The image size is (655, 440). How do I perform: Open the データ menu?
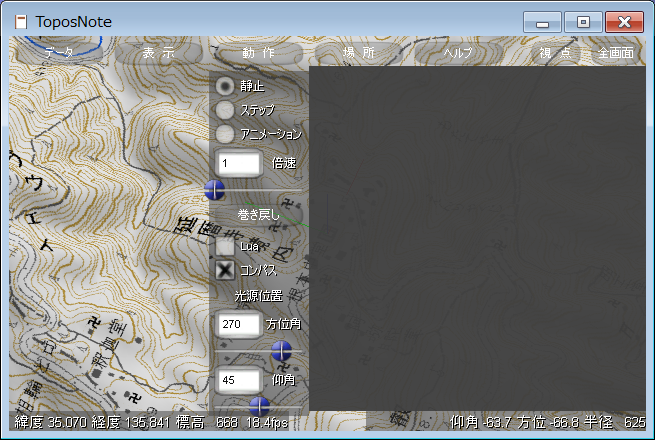click(58, 53)
